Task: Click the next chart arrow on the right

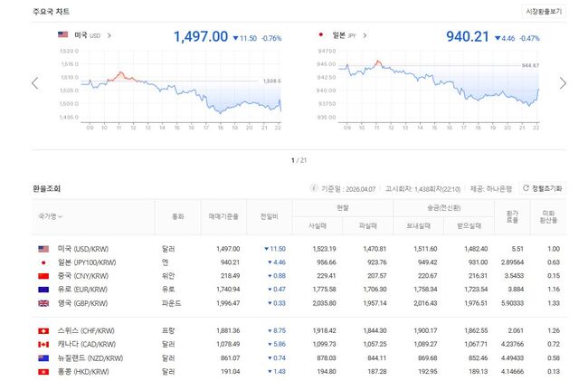Action: pos(563,83)
